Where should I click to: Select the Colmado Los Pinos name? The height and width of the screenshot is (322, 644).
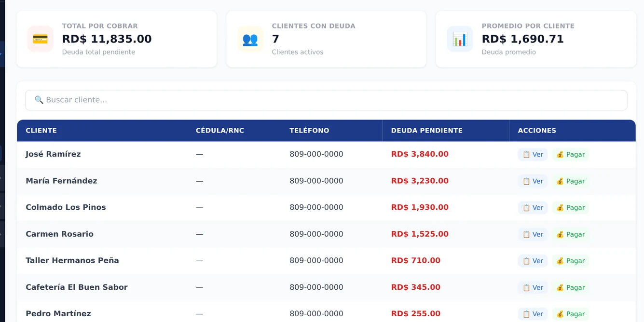(66, 207)
